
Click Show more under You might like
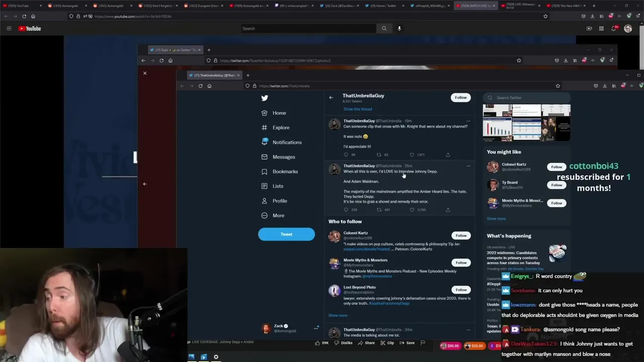point(496,219)
